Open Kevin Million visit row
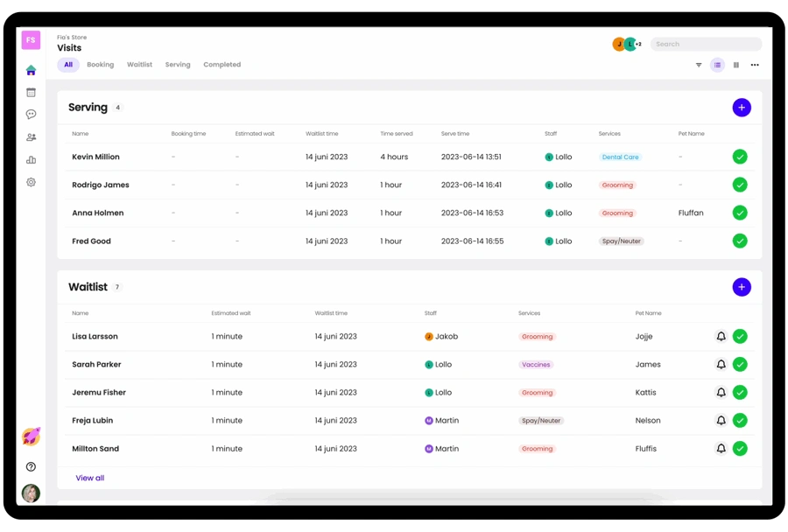The image size is (788, 532). pos(409,157)
